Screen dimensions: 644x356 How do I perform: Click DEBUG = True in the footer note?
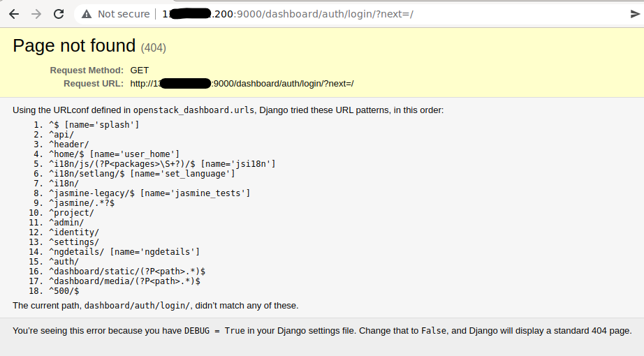(x=215, y=331)
